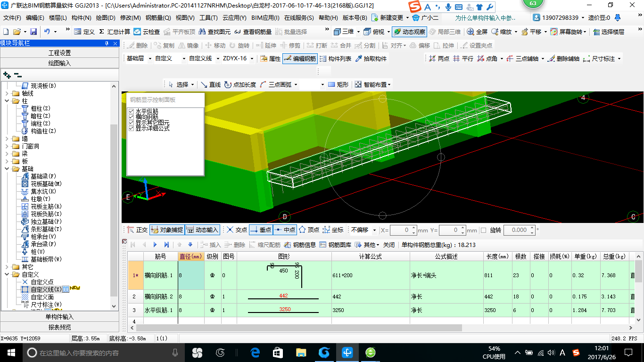Select 屏幕旋转 screen rotate tool
644x362 pixels.
[569, 32]
